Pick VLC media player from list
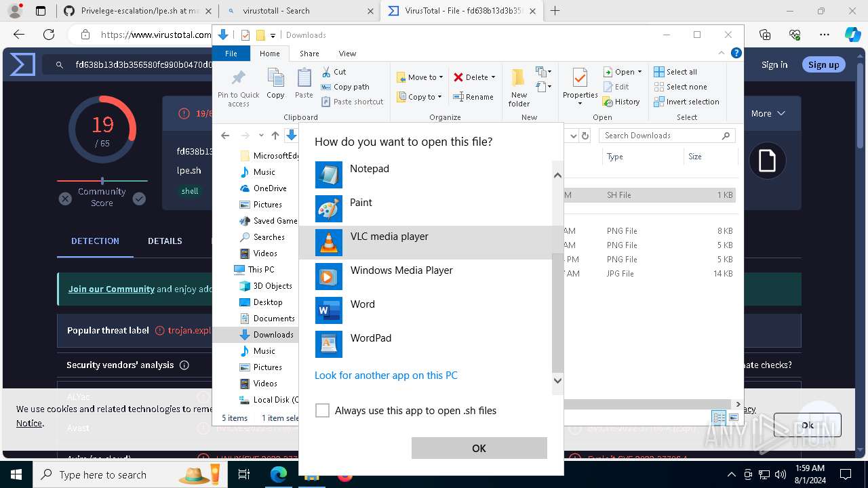The image size is (868, 488). [x=425, y=243]
